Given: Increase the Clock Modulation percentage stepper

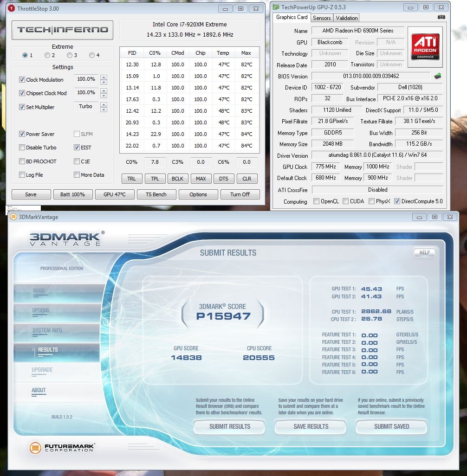Looking at the screenshot, I should click(104, 77).
